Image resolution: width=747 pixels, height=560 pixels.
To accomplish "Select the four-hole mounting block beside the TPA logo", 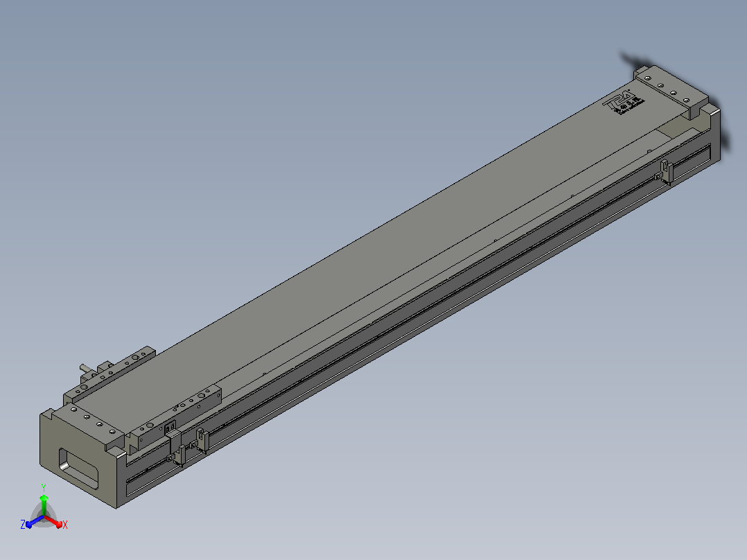I will [x=673, y=92].
